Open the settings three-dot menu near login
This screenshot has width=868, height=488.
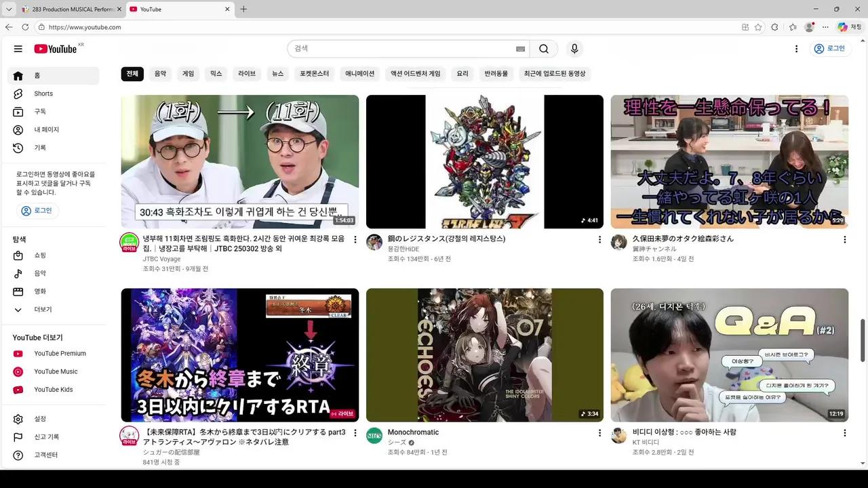(797, 49)
